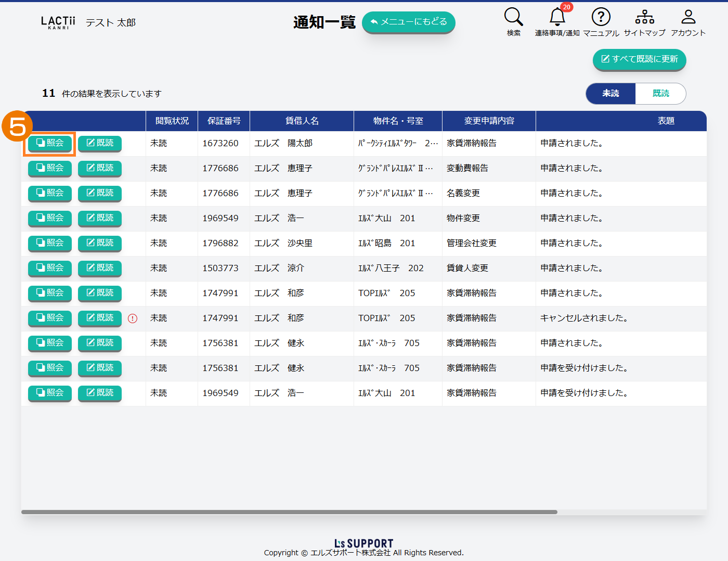
Task: Open the manual question mark icon
Action: point(601,17)
